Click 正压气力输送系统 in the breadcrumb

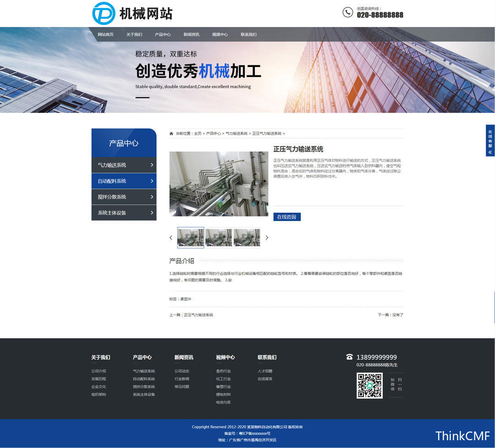click(267, 133)
